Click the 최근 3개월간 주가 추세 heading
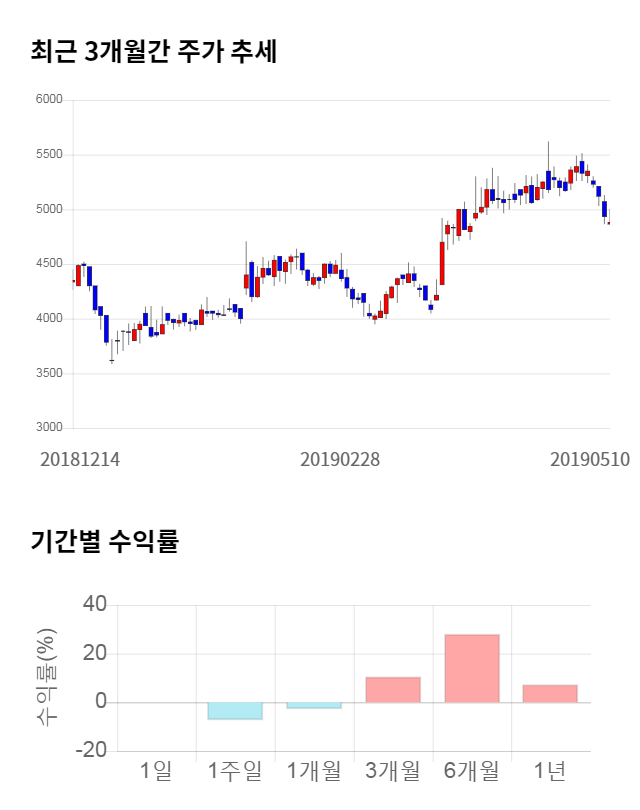 pos(154,52)
